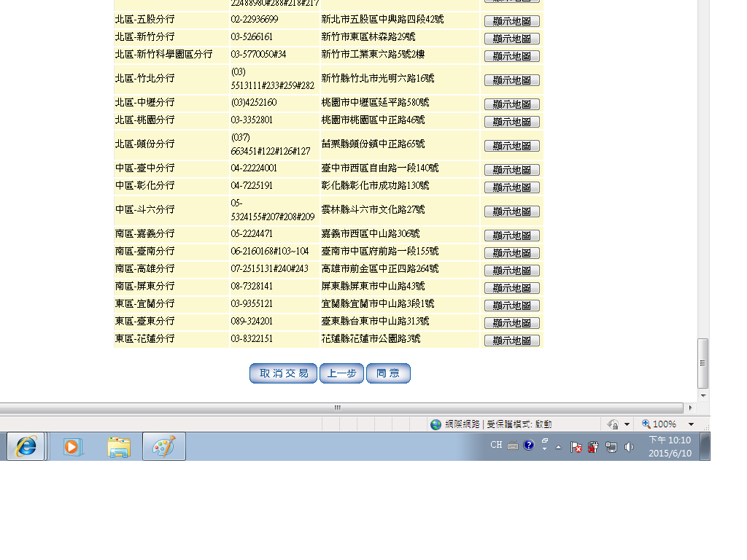Select address 新竹市工業東六路5號2樓
Image resolution: width=747 pixels, height=560 pixels.
[373, 54]
